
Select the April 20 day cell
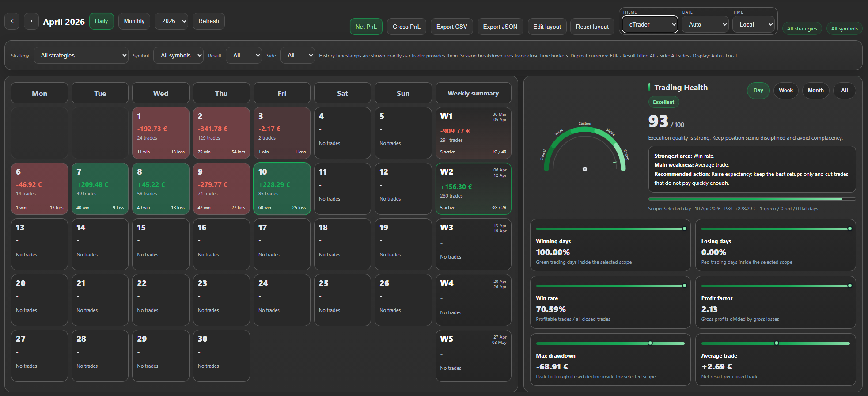[x=39, y=300]
